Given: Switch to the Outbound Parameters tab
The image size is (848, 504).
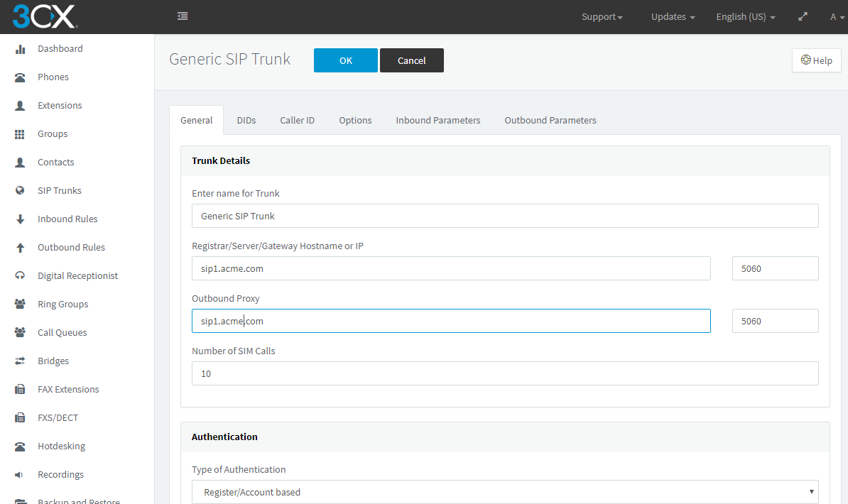Looking at the screenshot, I should 550,120.
